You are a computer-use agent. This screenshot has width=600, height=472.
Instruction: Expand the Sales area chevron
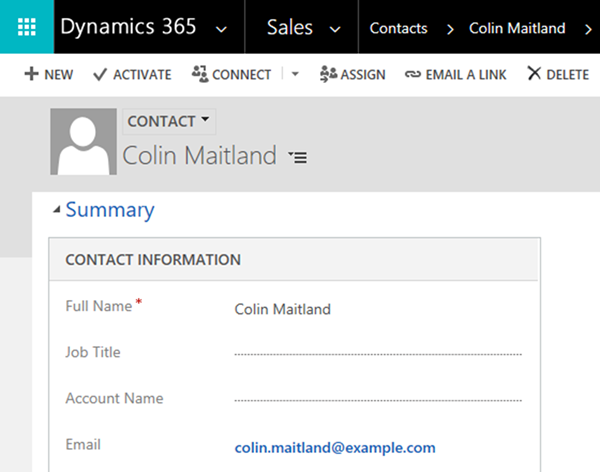tap(335, 29)
